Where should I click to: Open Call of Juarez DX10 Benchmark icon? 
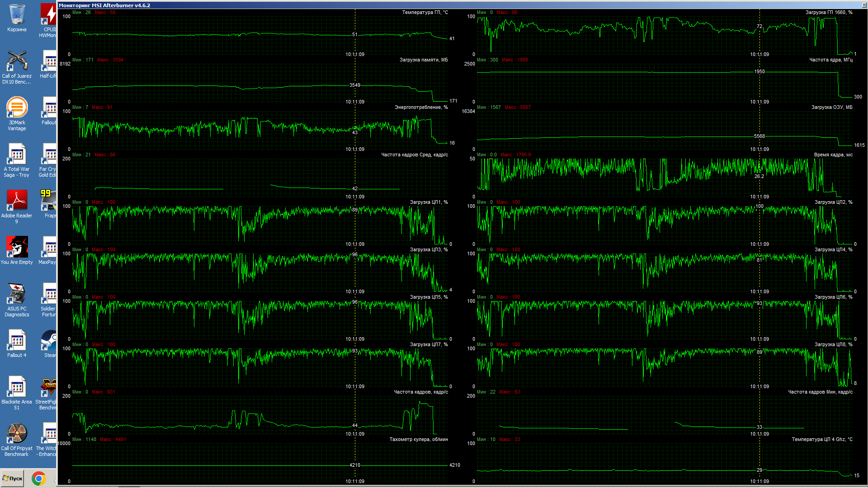[17, 62]
